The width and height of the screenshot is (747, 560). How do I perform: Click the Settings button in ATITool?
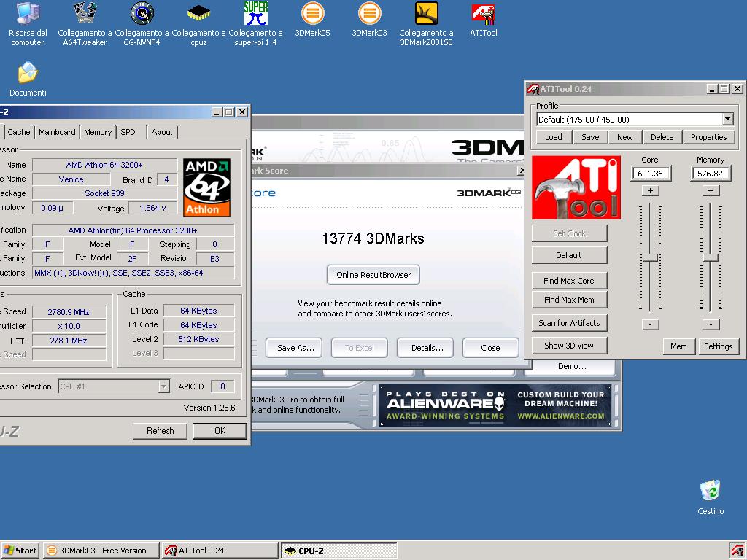pyautogui.click(x=719, y=346)
